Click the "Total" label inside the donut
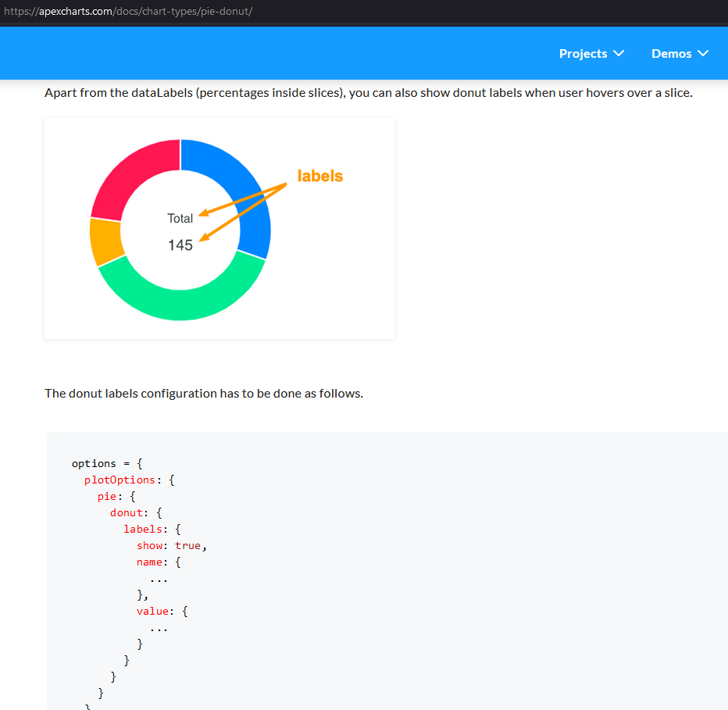 pyautogui.click(x=180, y=219)
